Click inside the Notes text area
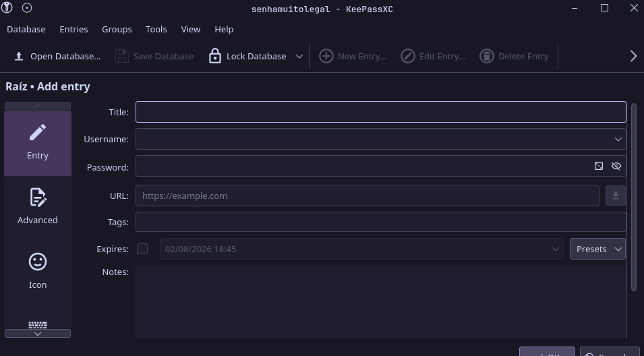Screen dimensions: 644x356 point(381,302)
